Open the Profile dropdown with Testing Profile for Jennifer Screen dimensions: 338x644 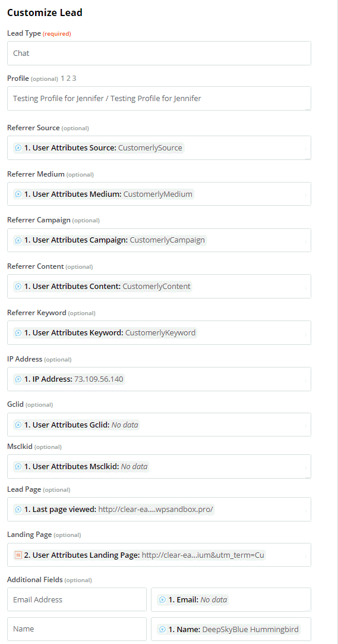point(159,98)
